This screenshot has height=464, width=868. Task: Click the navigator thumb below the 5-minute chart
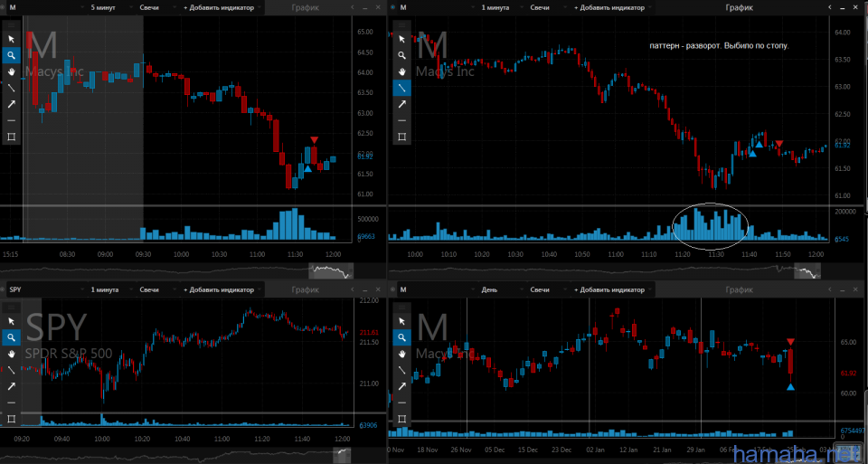331,271
